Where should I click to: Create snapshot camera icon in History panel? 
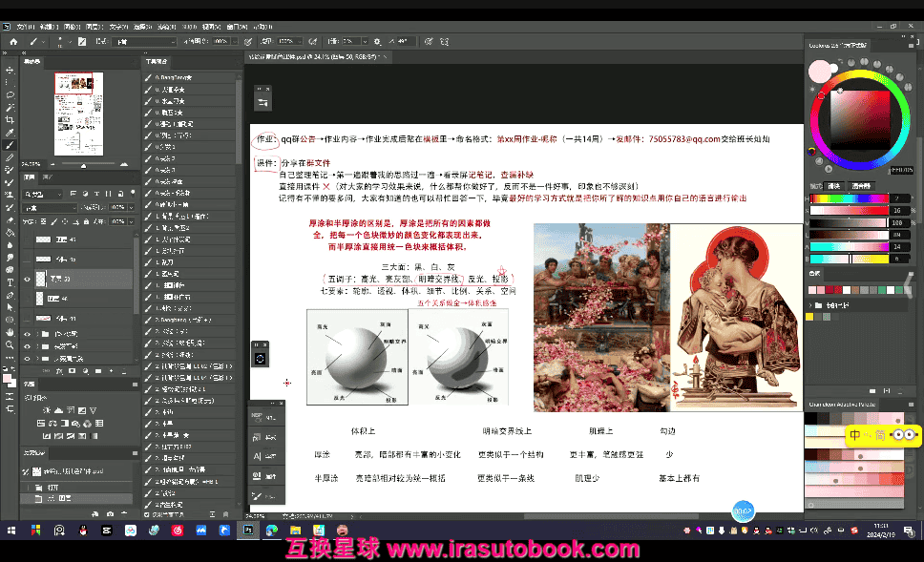[110, 513]
